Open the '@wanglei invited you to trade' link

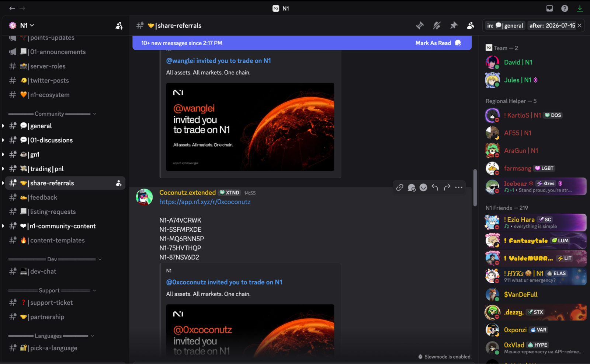pos(218,61)
